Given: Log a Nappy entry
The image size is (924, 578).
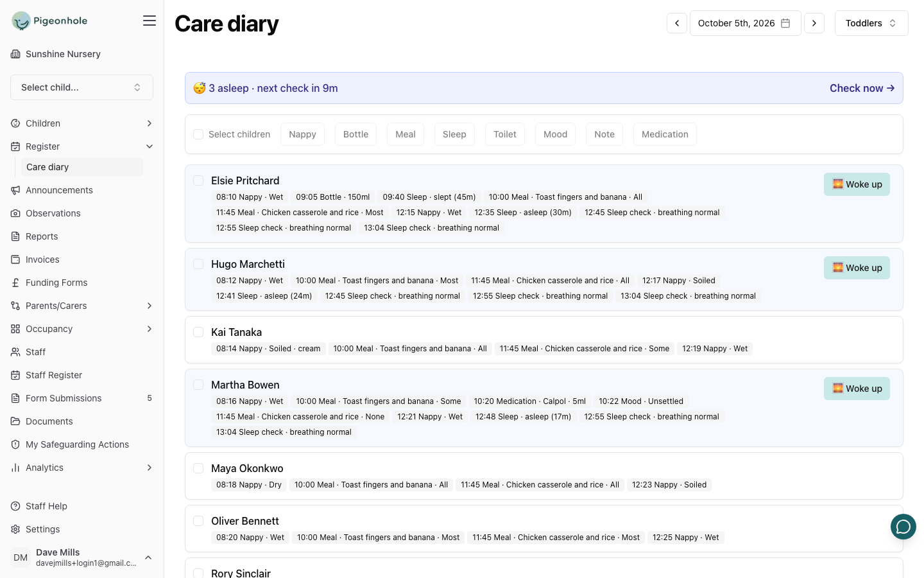Looking at the screenshot, I should tap(302, 134).
